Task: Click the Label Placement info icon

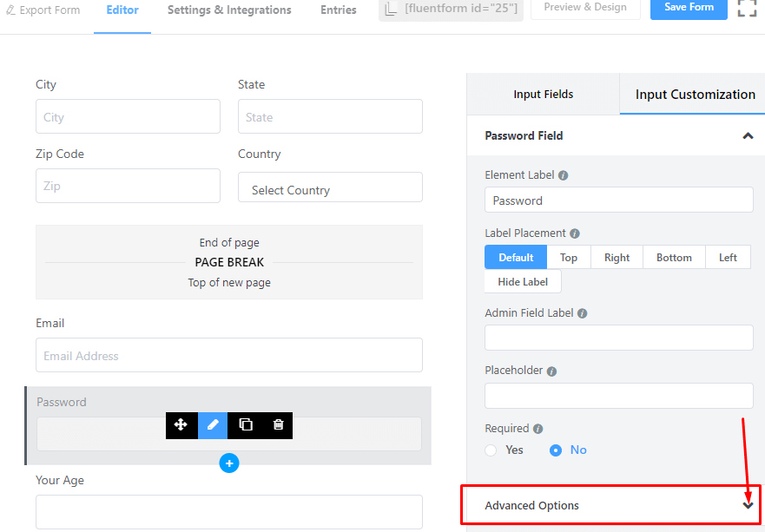Action: click(575, 234)
